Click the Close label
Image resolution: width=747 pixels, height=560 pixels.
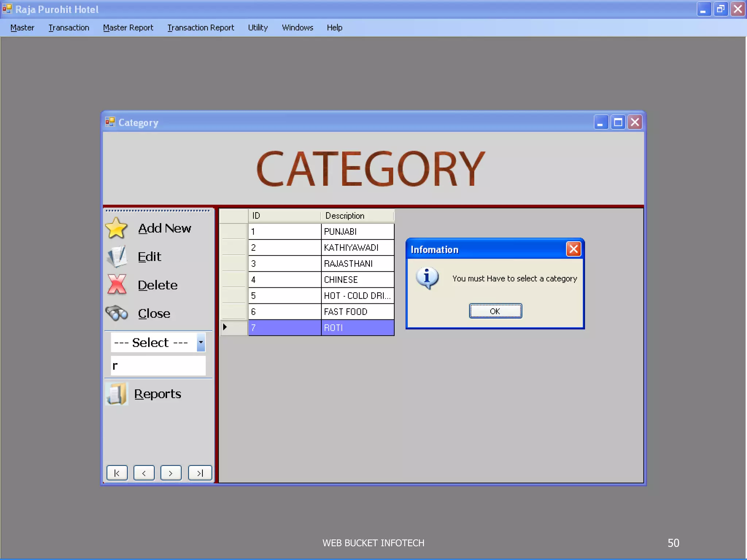pos(154,314)
